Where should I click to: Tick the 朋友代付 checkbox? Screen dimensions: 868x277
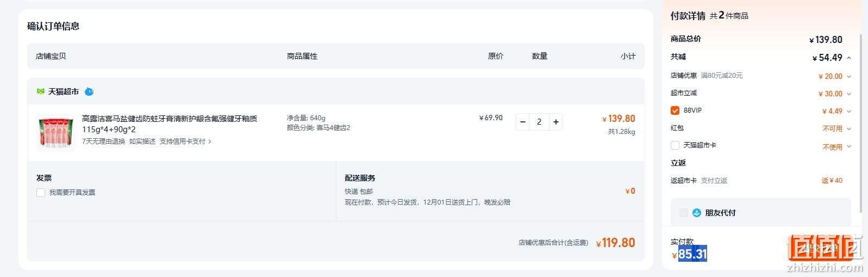point(684,213)
